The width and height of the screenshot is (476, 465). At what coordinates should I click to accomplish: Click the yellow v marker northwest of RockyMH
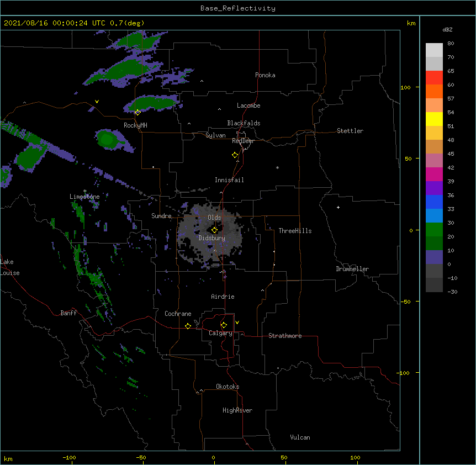(x=97, y=102)
